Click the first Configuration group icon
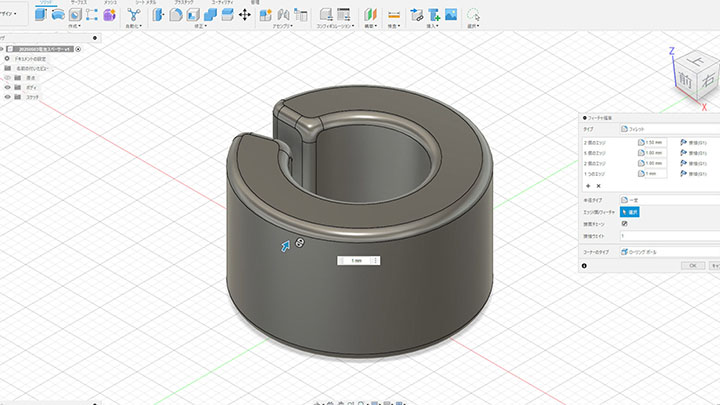This screenshot has height=405, width=720. coord(326,15)
